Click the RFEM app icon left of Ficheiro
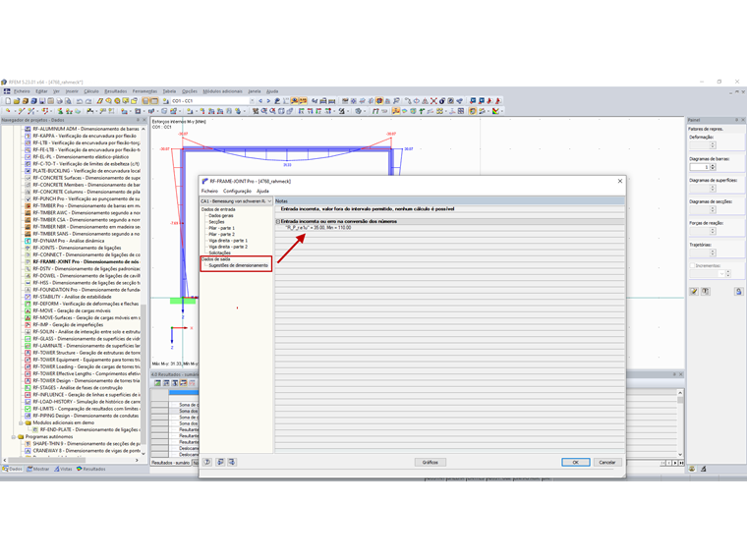 7,91
